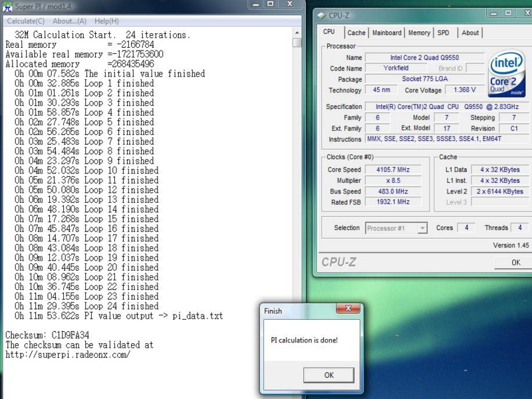Click the L1 Data value 4 x 32 KBytes

tap(500, 170)
